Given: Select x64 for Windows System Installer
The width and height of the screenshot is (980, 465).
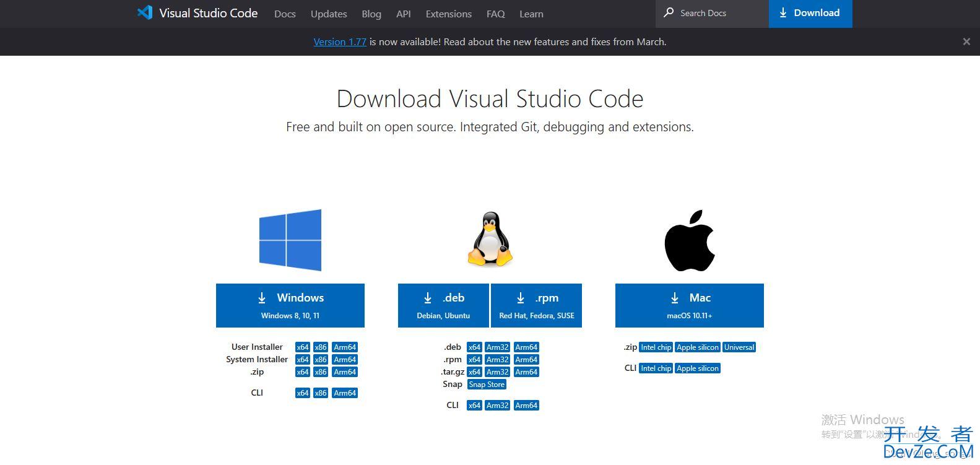Looking at the screenshot, I should click(x=303, y=360).
